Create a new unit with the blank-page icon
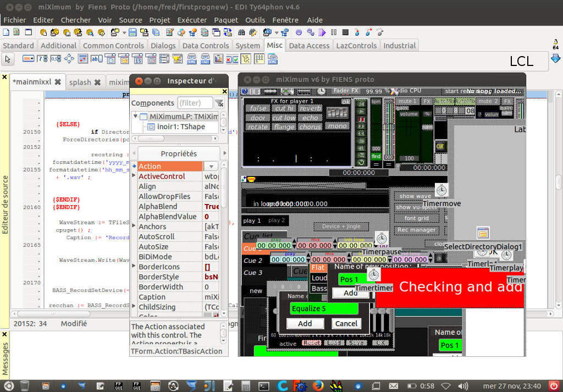 pyautogui.click(x=6, y=32)
